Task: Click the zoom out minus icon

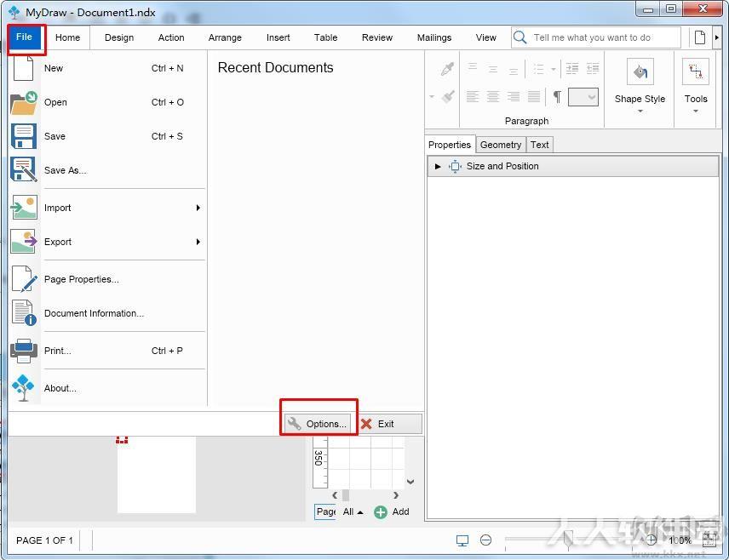Action: [x=485, y=540]
